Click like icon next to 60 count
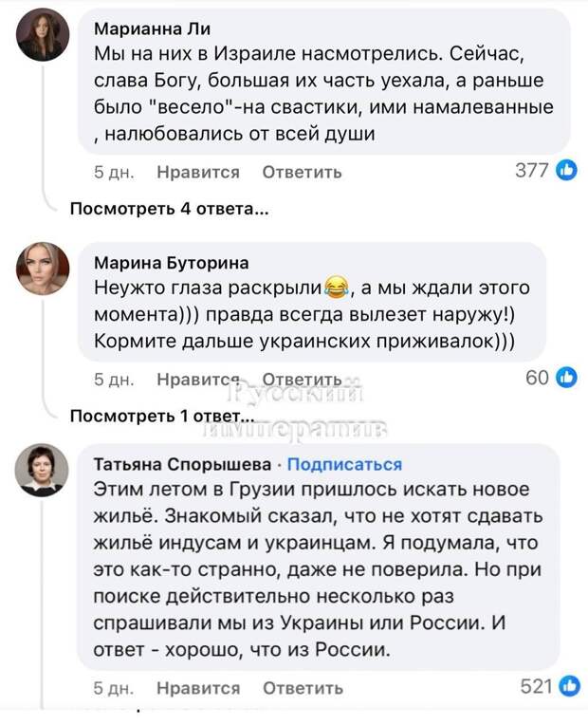 567,378
